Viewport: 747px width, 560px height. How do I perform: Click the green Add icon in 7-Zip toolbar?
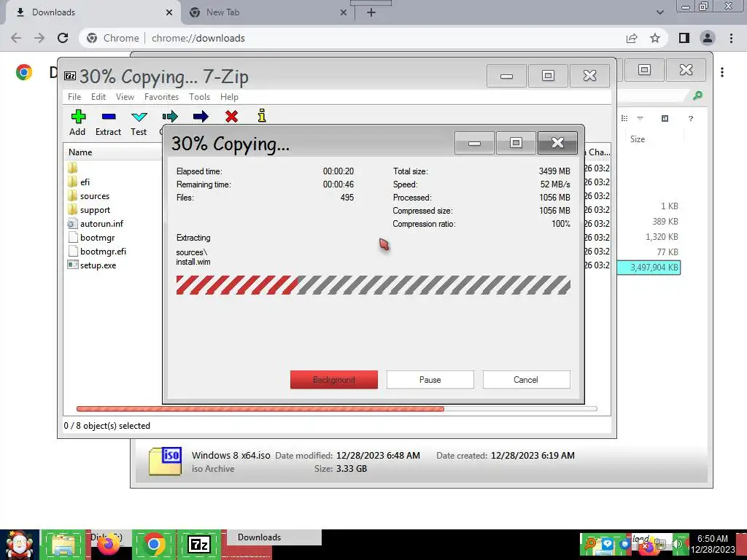[x=78, y=117]
